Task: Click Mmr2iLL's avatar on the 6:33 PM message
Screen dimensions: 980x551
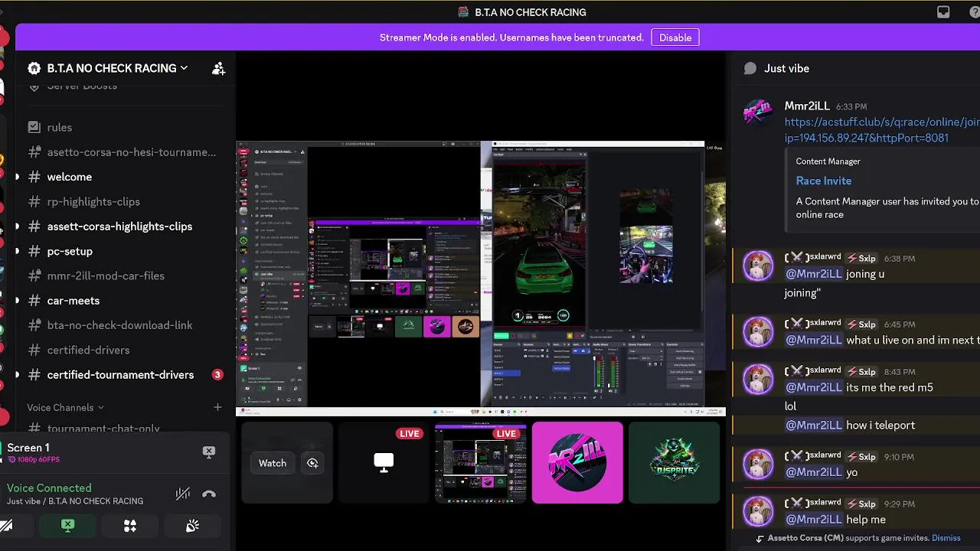Action: click(758, 113)
